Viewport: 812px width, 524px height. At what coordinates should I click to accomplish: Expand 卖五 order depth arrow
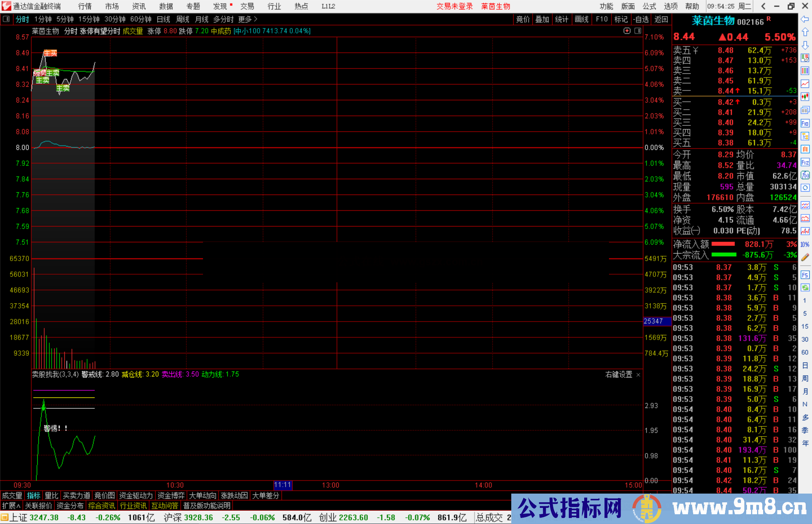point(695,50)
